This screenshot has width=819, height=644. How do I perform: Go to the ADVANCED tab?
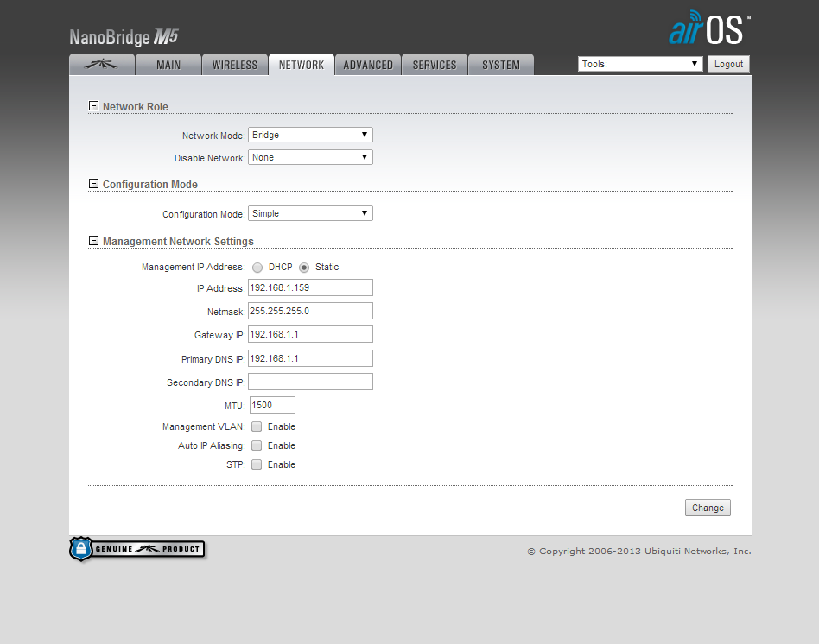click(x=368, y=65)
